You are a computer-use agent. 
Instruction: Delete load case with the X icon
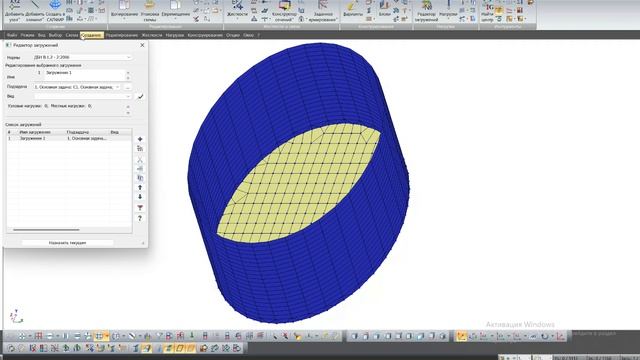click(x=140, y=160)
